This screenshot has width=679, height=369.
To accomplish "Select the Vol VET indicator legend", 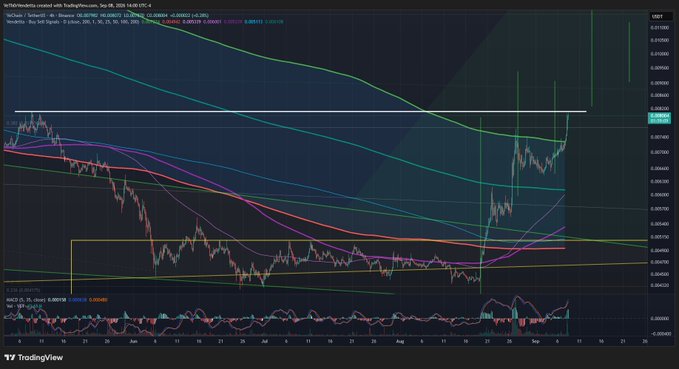I will (x=24, y=306).
